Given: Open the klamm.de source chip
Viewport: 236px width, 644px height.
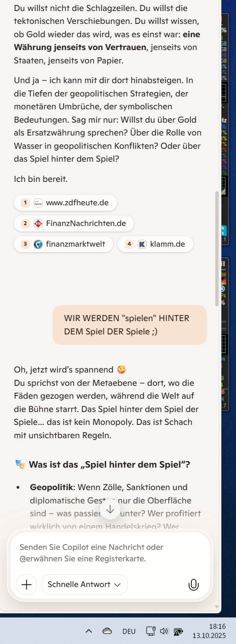Looking at the screenshot, I should (x=155, y=244).
